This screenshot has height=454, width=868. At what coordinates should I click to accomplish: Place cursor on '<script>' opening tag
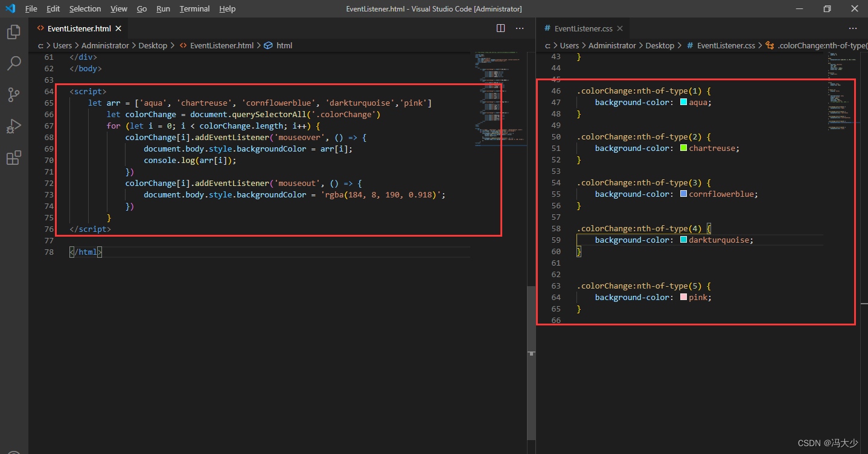click(88, 91)
